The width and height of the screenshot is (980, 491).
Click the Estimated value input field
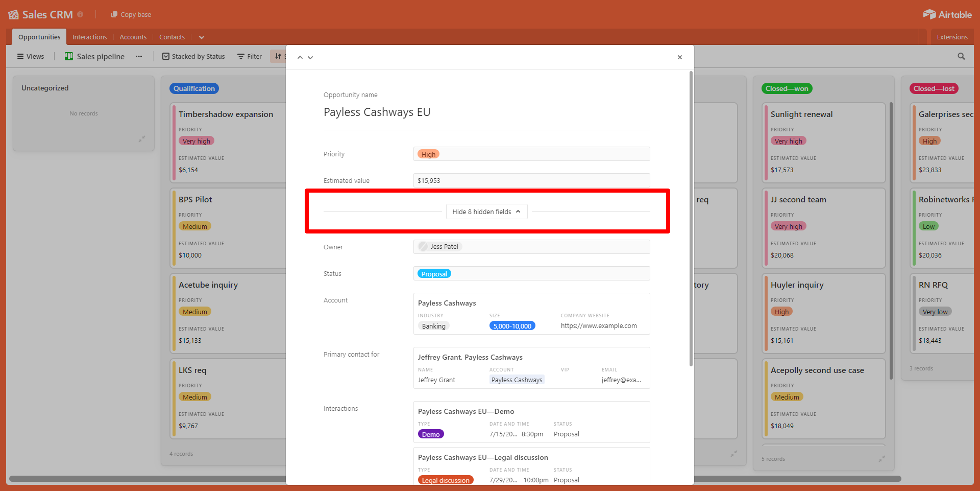(531, 180)
